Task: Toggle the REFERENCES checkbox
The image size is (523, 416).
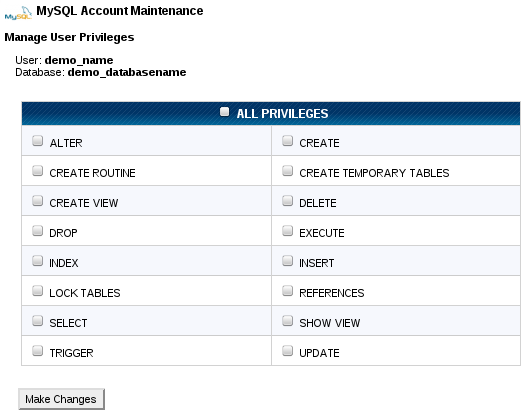Action: [288, 291]
